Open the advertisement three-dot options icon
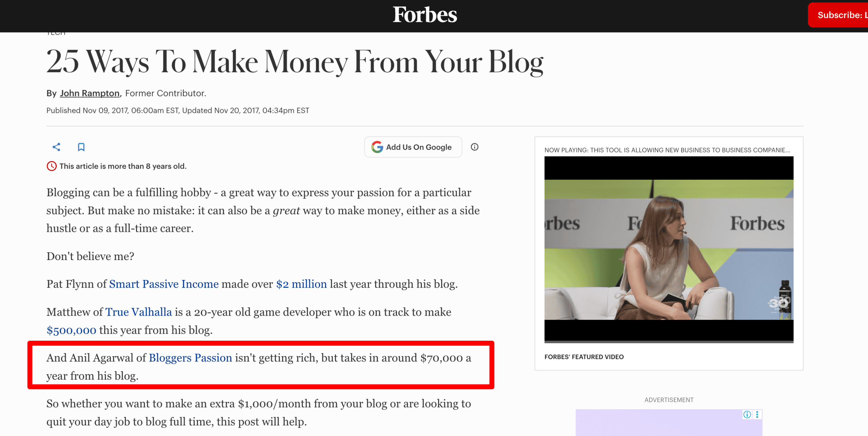The image size is (868, 436). point(757,414)
